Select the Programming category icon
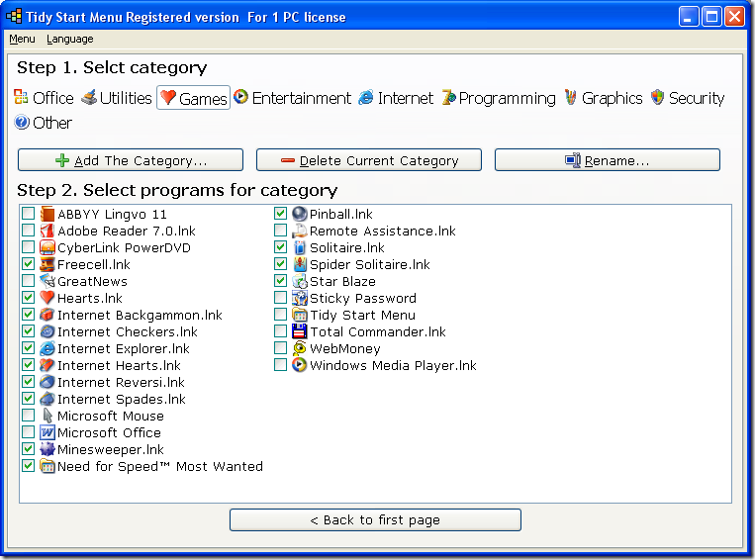 (448, 97)
